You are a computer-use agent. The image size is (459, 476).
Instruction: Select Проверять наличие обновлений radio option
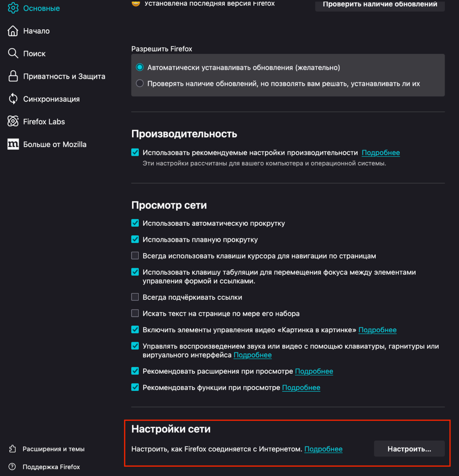point(139,83)
